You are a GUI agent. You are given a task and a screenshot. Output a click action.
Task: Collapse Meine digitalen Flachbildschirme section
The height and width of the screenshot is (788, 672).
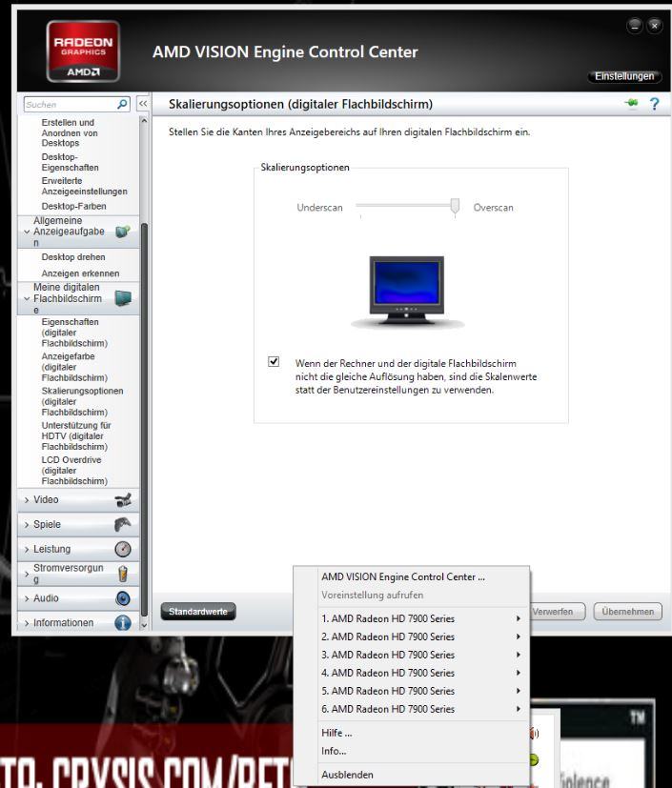[27, 298]
